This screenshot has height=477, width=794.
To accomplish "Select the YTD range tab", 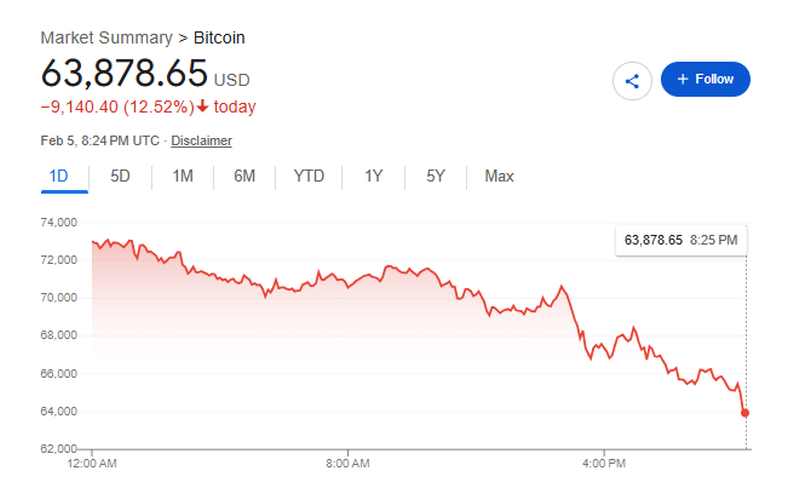I will (309, 177).
